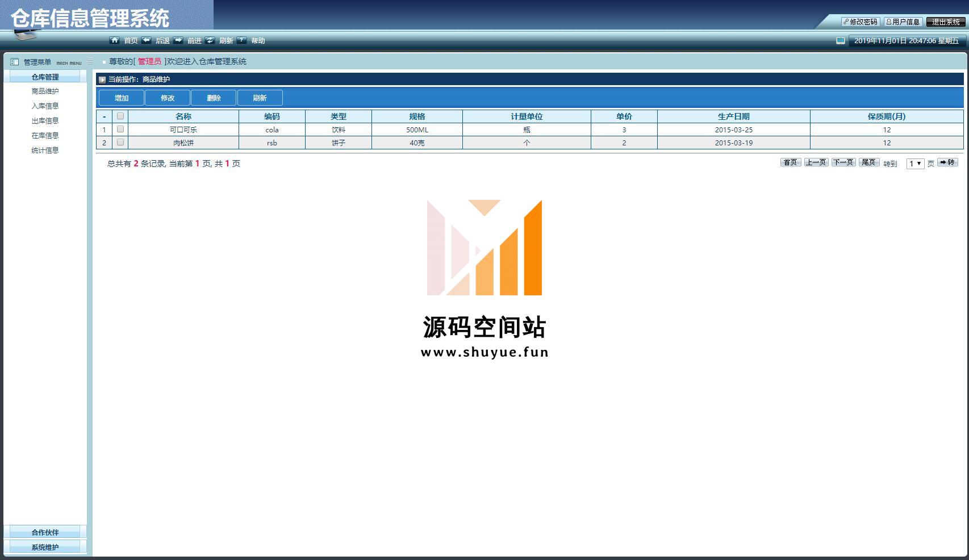Image resolution: width=969 pixels, height=560 pixels.
Task: Check the 可口可乐 row checkbox
Action: [120, 129]
